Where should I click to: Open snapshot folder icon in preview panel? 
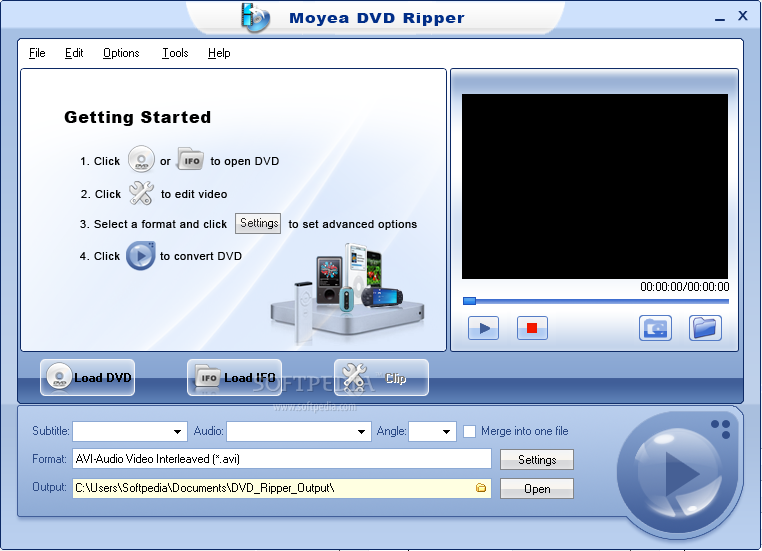click(705, 328)
